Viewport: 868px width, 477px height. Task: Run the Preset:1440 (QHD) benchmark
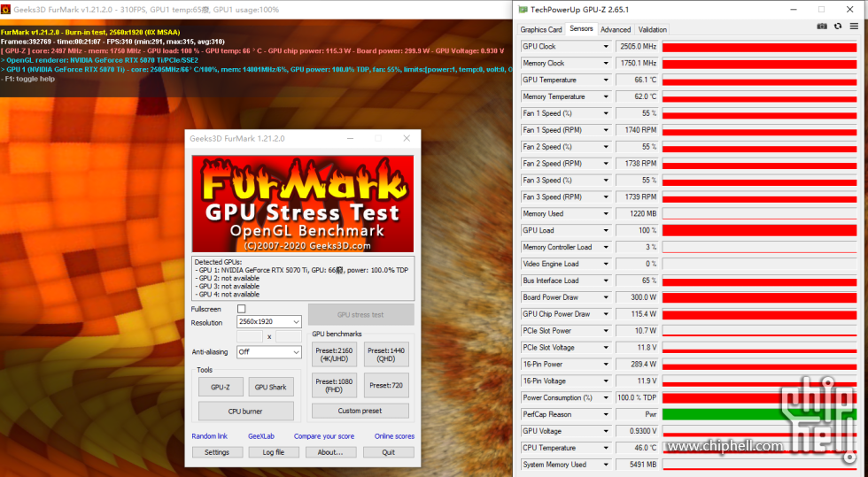point(386,355)
